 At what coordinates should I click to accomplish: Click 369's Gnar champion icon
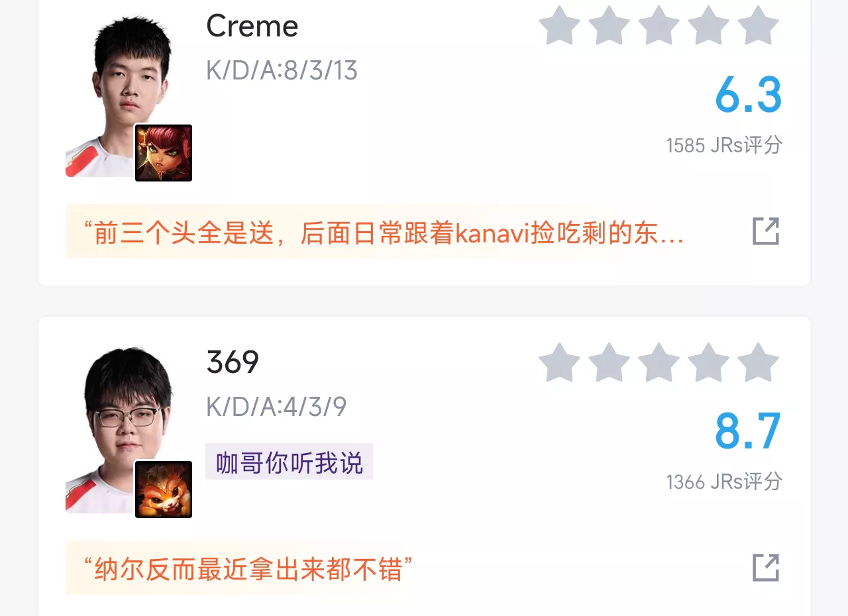click(x=164, y=489)
